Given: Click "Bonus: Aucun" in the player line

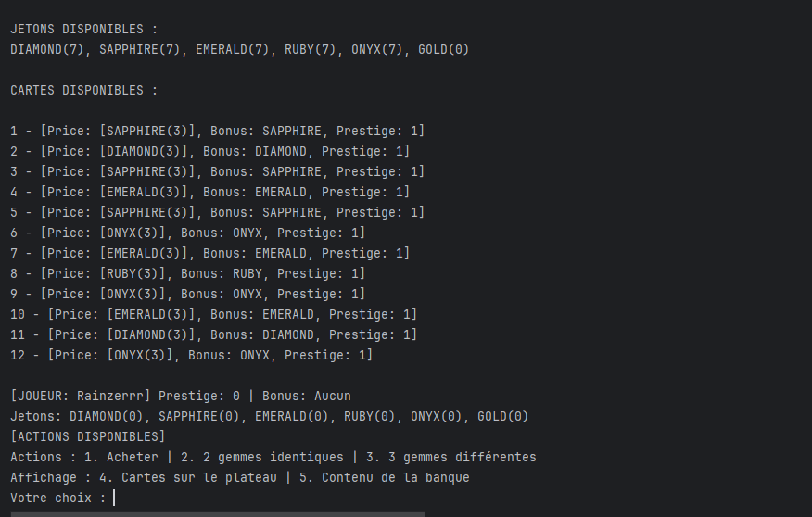Looking at the screenshot, I should pos(307,396).
